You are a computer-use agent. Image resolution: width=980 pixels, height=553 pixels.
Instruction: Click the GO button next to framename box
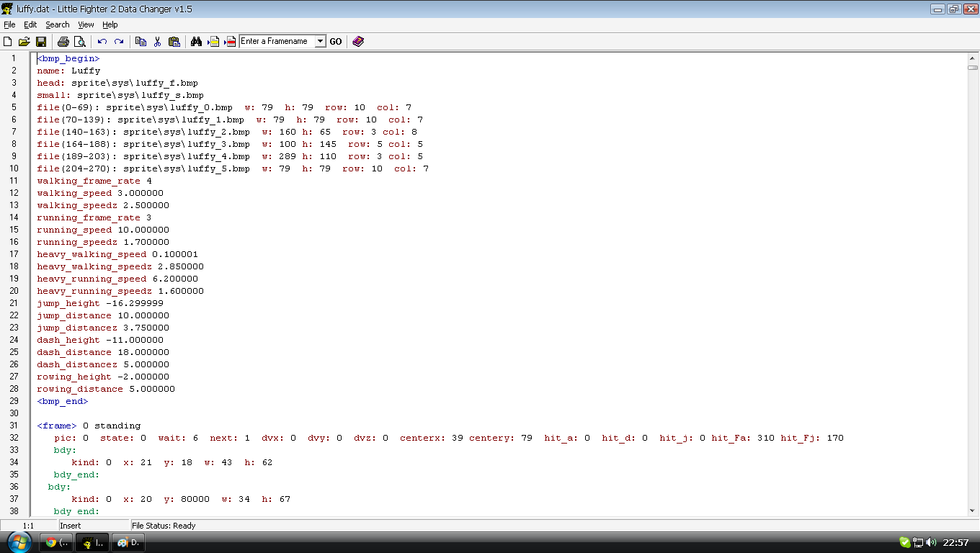[336, 42]
